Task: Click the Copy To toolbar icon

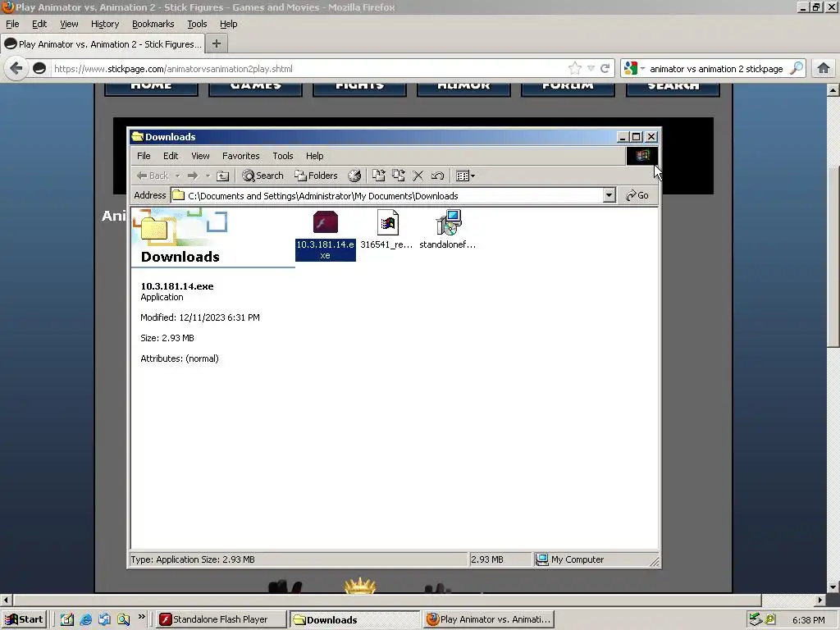Action: (x=399, y=176)
